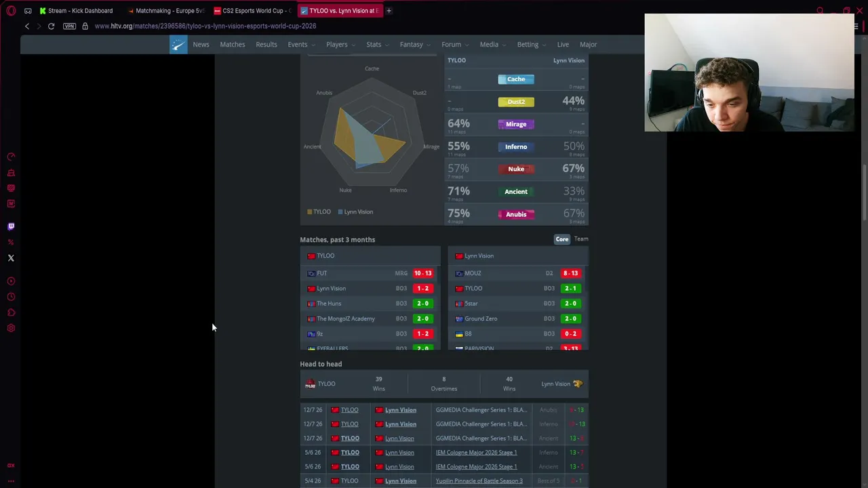Click the TYLOO team logo in Head to head

click(x=310, y=384)
